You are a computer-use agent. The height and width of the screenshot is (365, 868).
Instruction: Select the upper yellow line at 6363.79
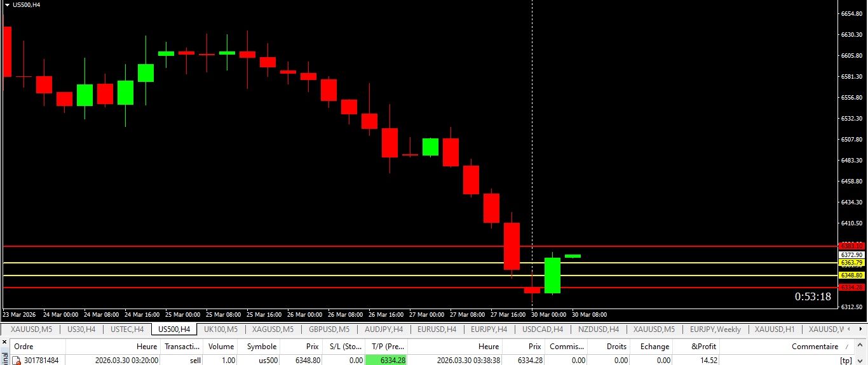(x=419, y=262)
